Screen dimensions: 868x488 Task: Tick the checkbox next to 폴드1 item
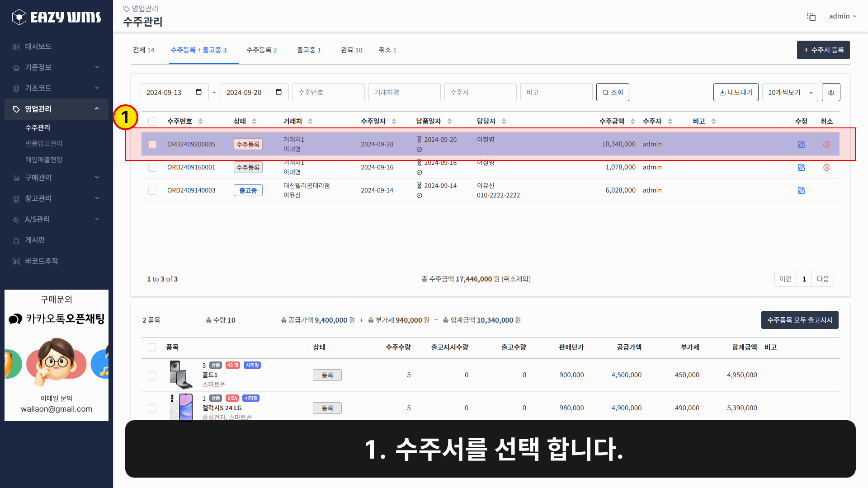tap(152, 375)
